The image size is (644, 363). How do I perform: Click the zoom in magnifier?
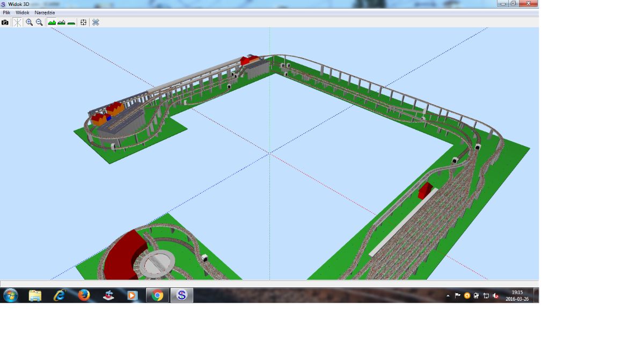click(30, 23)
